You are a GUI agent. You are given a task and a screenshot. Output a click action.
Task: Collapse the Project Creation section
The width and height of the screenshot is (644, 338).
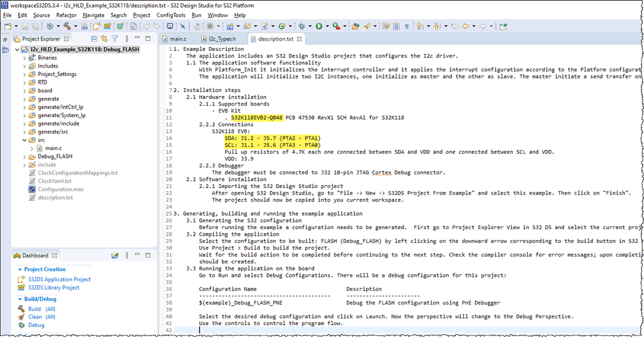(19, 270)
